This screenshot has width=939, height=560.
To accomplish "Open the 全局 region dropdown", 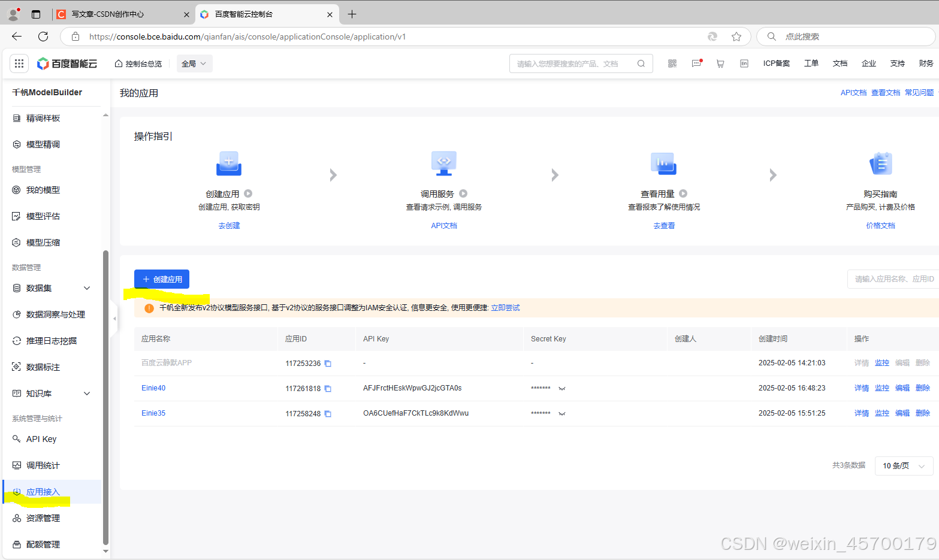I will click(x=195, y=63).
